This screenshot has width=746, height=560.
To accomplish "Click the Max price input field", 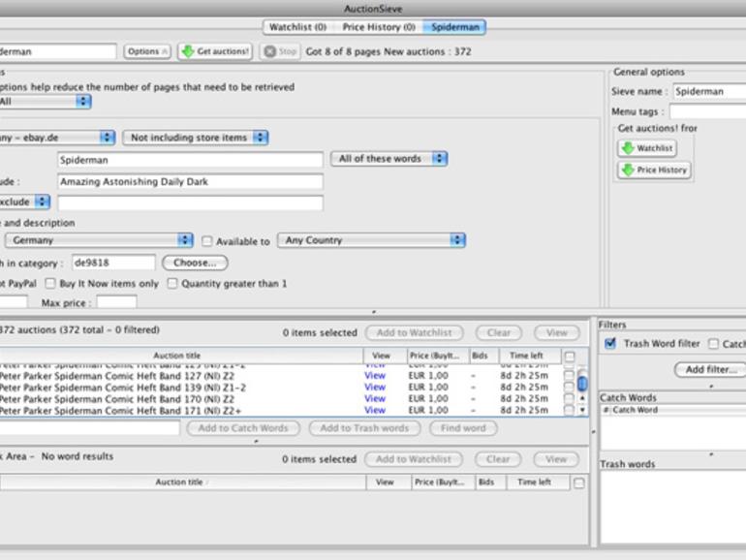I will click(116, 302).
